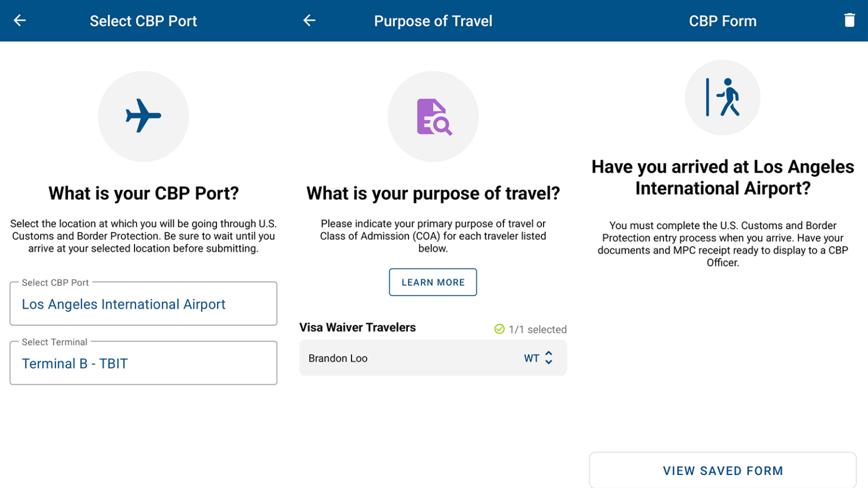Viewport: 868px width, 488px height.
Task: Tap the back arrow on Purpose of Travel screen
Action: pos(309,20)
